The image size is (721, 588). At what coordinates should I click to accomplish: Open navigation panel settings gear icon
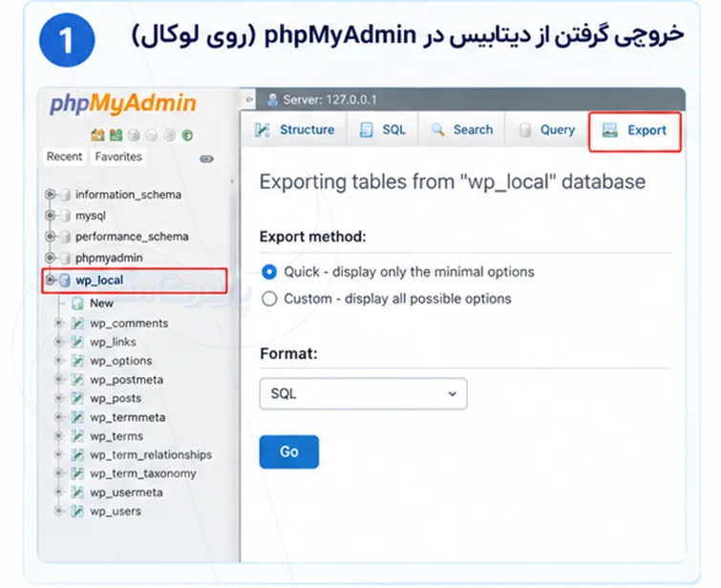(x=170, y=136)
